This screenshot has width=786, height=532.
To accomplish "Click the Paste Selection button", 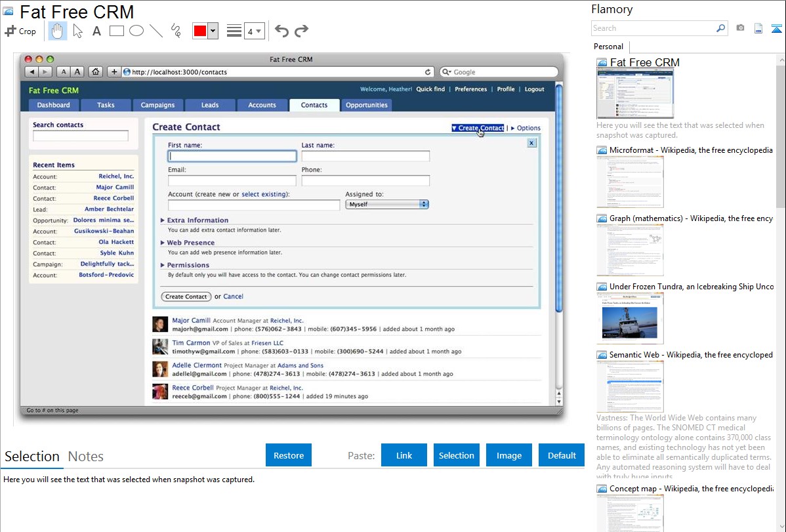I will pyautogui.click(x=456, y=455).
